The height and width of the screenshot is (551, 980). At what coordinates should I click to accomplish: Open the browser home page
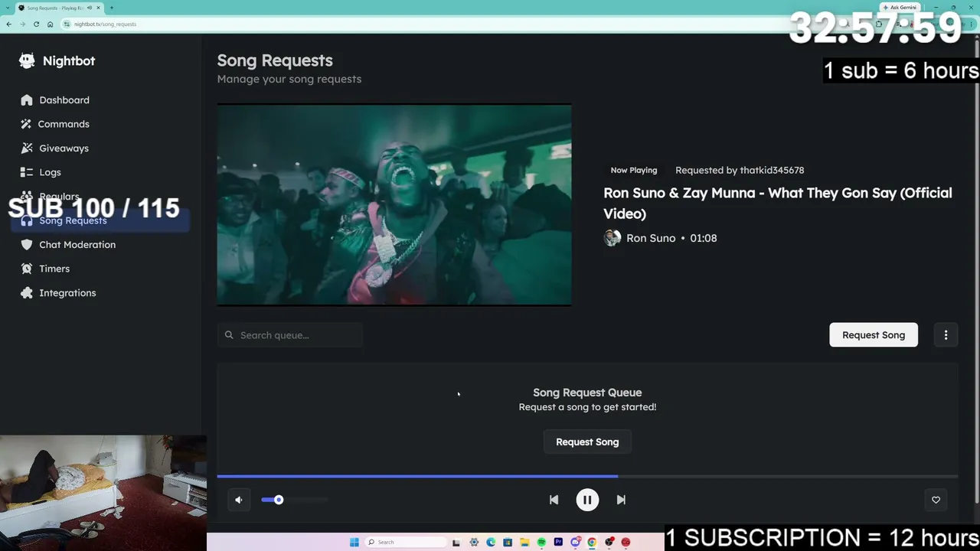point(50,24)
